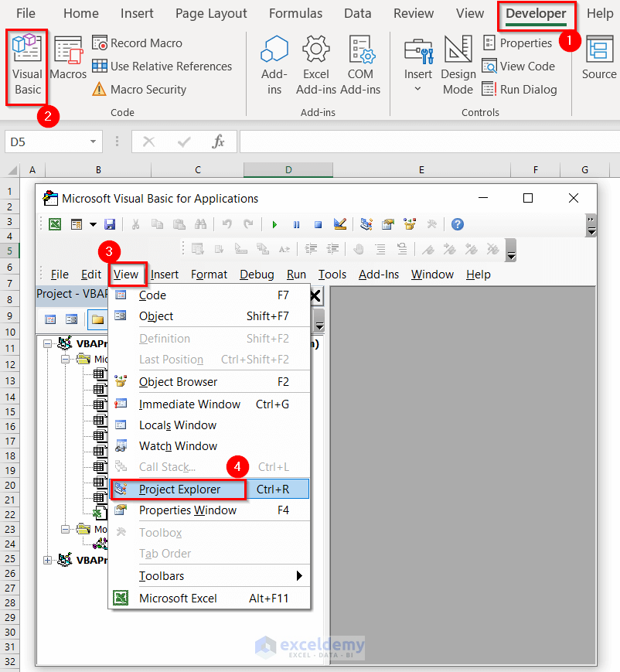Click the Run Sub green play icon
This screenshot has height=672, width=620.
pyautogui.click(x=274, y=224)
